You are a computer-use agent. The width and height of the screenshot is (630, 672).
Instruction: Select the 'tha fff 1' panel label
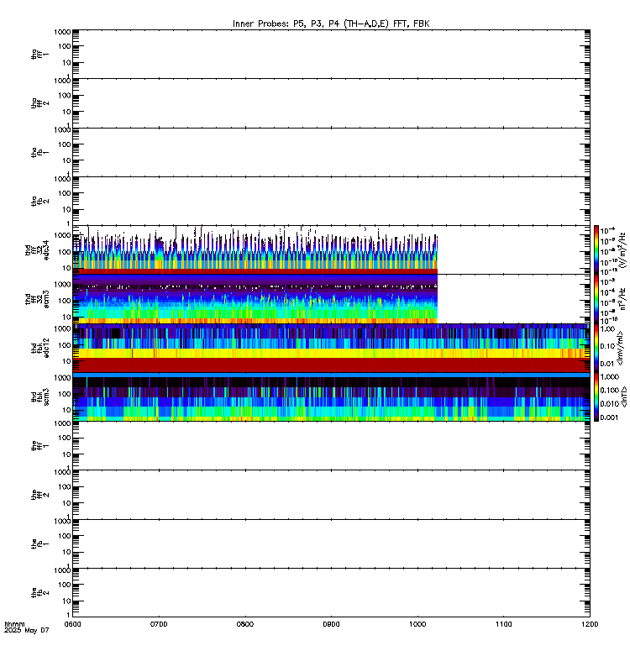click(x=39, y=55)
